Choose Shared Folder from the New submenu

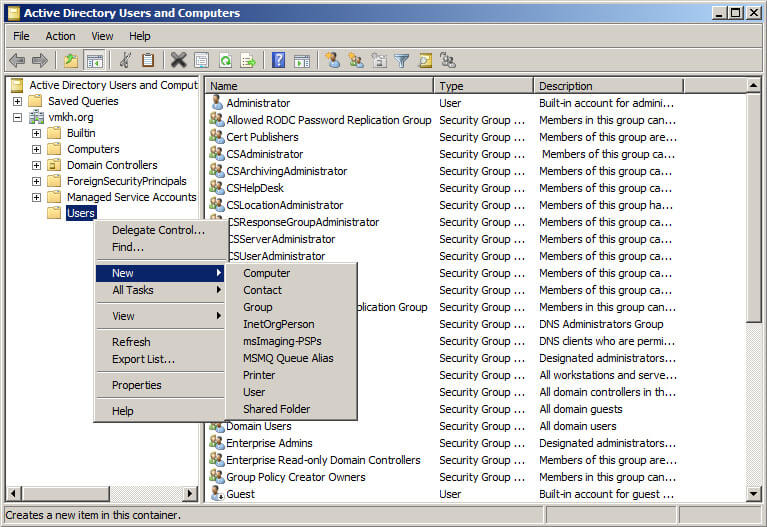click(292, 409)
